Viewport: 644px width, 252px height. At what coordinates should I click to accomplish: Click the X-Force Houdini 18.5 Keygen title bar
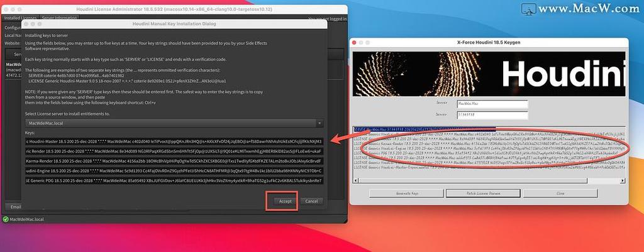click(x=489, y=42)
